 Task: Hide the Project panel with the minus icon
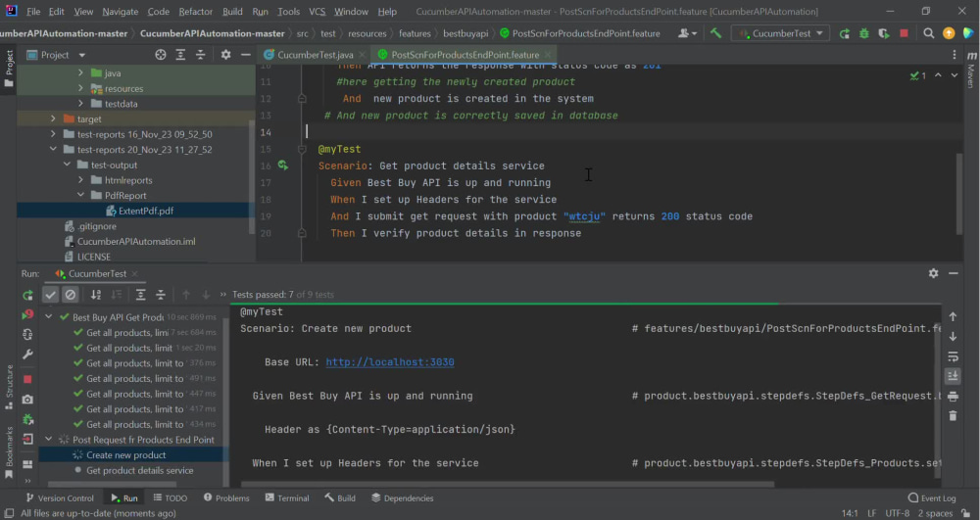click(246, 55)
